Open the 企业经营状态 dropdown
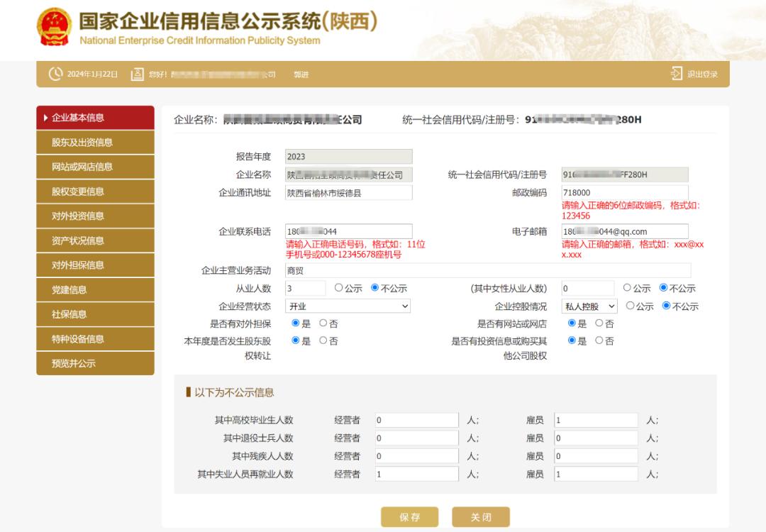This screenshot has width=766, height=532. 348,306
